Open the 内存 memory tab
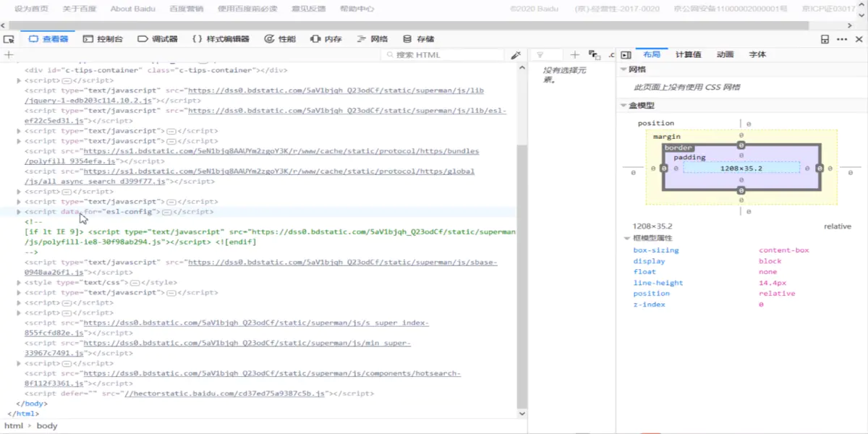Viewport: 868px width, 434px height. pyautogui.click(x=325, y=39)
